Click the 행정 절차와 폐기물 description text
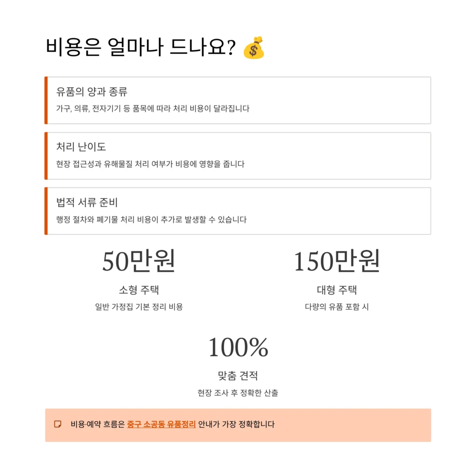476x476 pixels. (x=151, y=219)
